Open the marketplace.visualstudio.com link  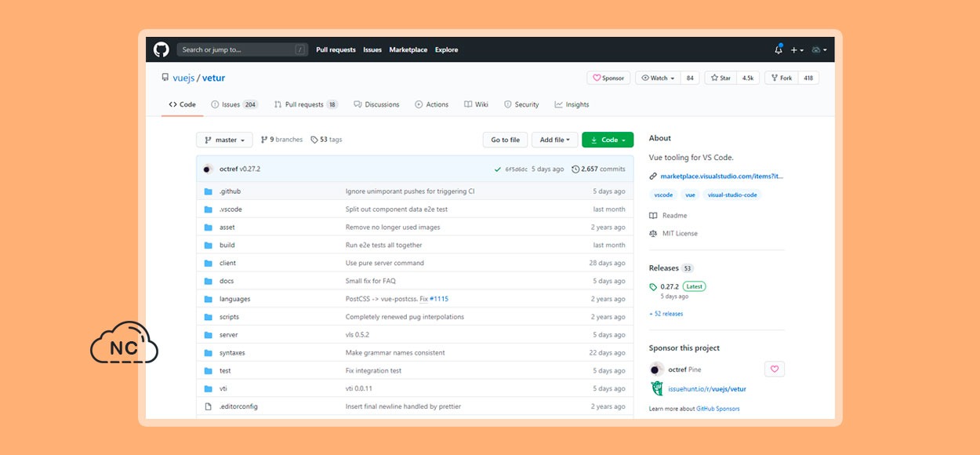point(722,177)
